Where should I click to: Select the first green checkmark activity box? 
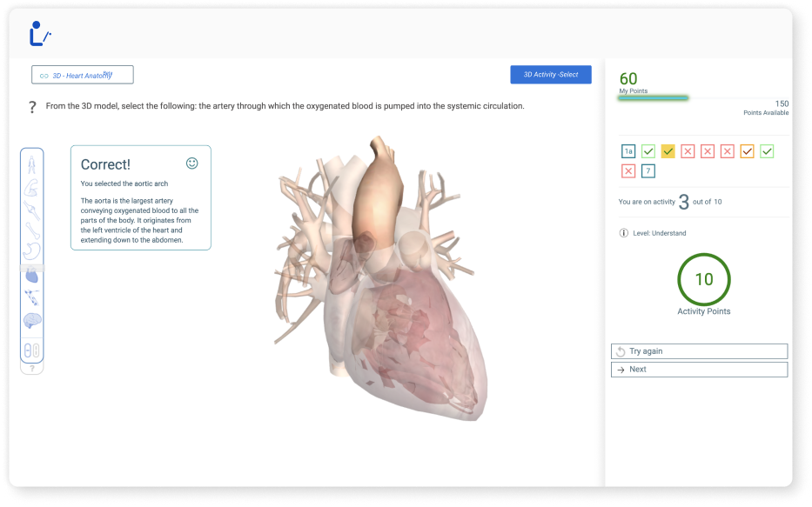pos(648,151)
